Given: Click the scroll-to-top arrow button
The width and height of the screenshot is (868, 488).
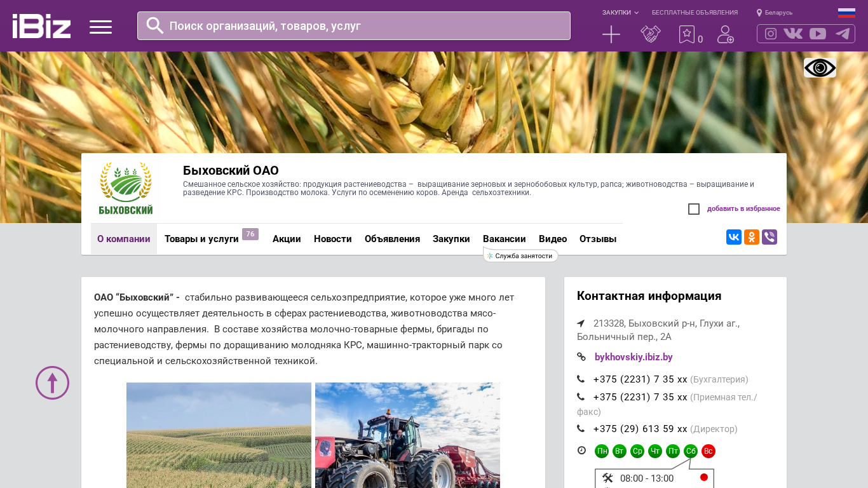Looking at the screenshot, I should (x=52, y=383).
